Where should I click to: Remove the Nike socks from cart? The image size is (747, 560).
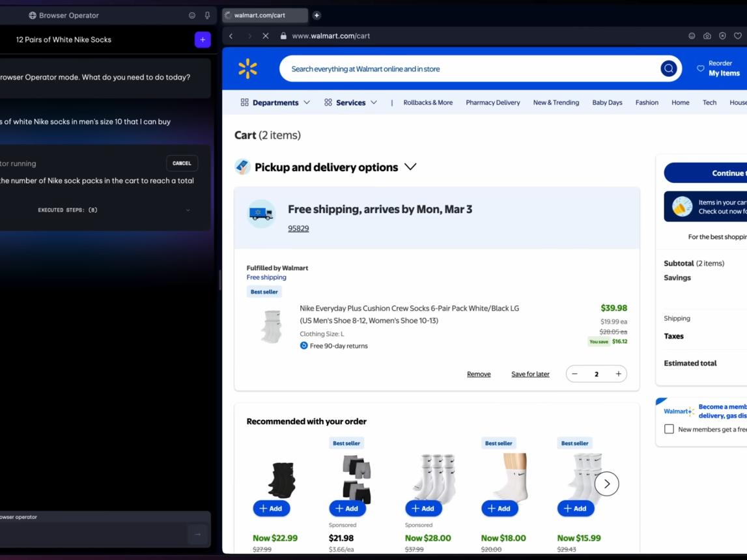point(478,374)
